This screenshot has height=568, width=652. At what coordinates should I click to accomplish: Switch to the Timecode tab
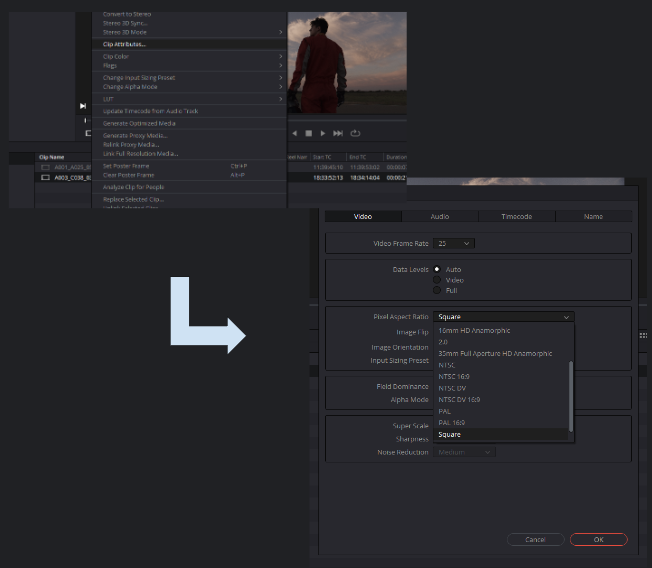(516, 216)
